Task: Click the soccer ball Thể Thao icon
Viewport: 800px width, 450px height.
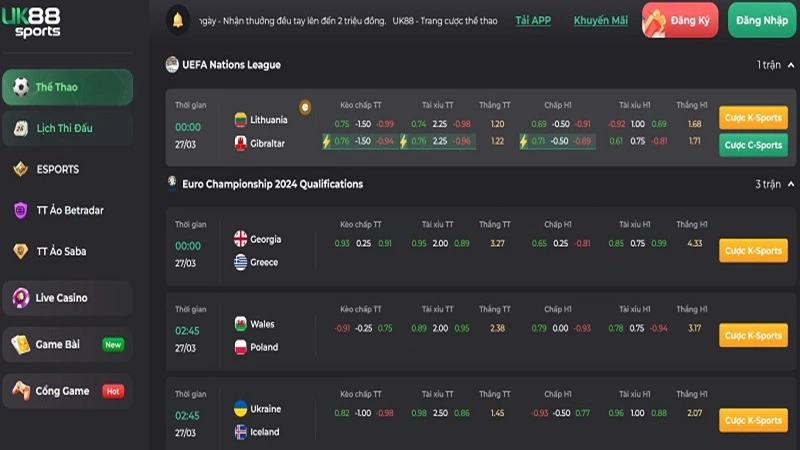Action: [20, 87]
